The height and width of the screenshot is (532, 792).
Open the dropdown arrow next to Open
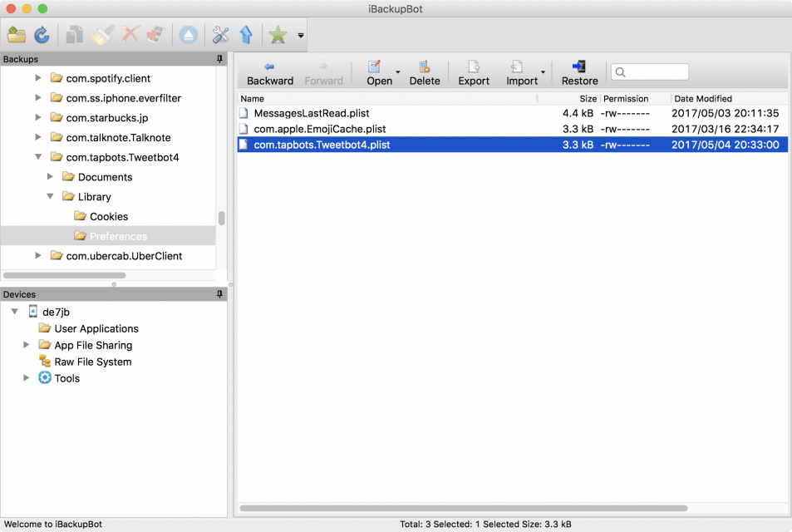(x=398, y=72)
